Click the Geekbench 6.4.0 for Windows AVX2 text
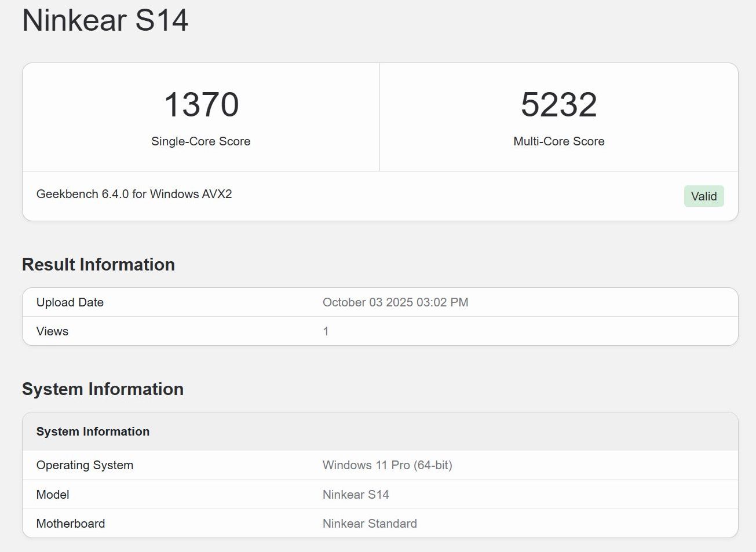756x552 pixels. pos(134,194)
